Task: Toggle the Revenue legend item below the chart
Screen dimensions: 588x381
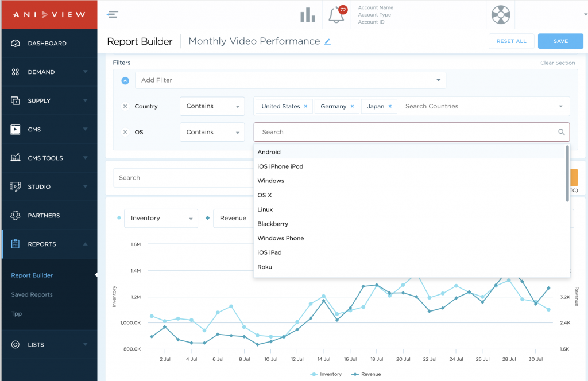Action: coord(366,374)
